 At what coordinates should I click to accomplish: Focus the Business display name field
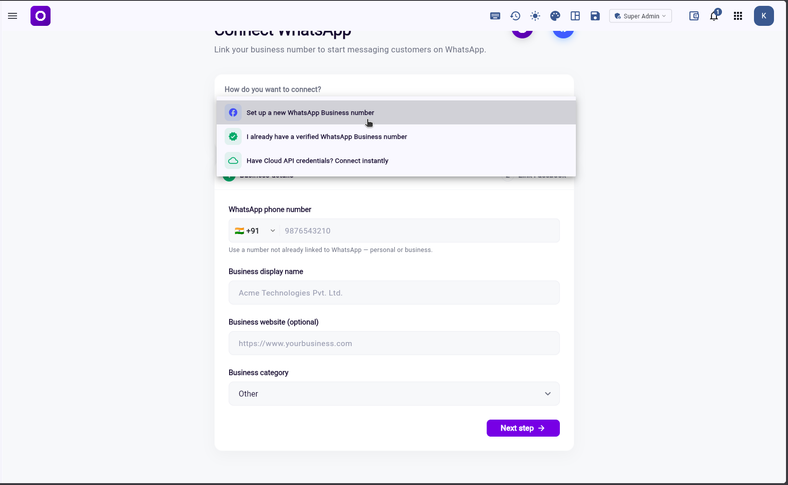(x=394, y=293)
